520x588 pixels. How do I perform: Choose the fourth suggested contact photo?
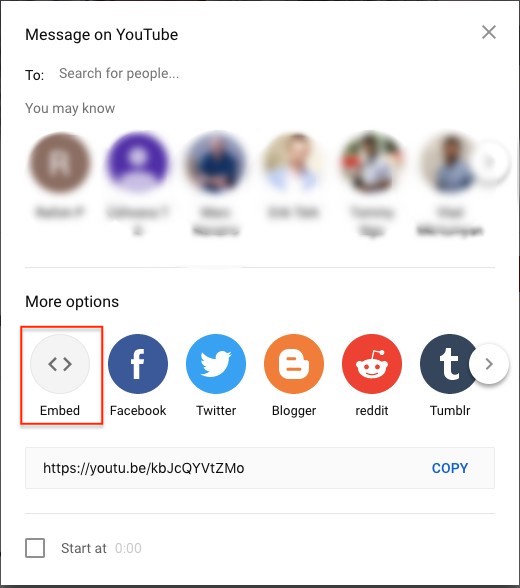coord(294,162)
